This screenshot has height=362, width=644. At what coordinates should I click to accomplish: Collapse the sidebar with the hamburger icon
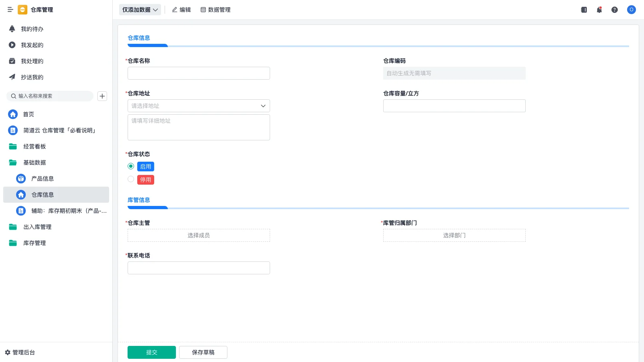(10, 10)
